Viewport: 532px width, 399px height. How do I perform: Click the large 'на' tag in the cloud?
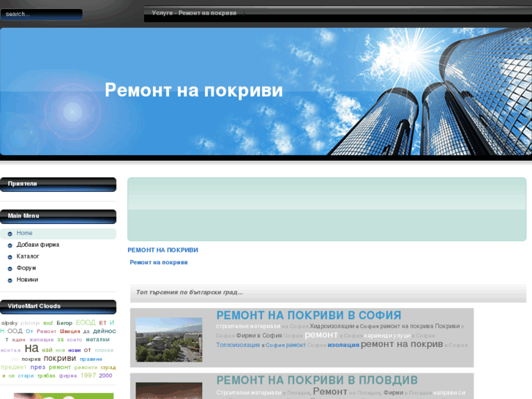(31, 348)
